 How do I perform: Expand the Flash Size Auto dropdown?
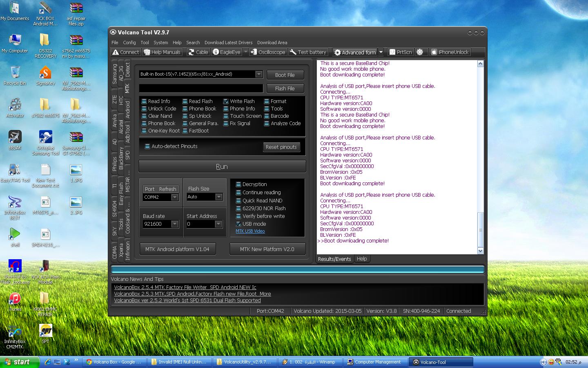218,197
